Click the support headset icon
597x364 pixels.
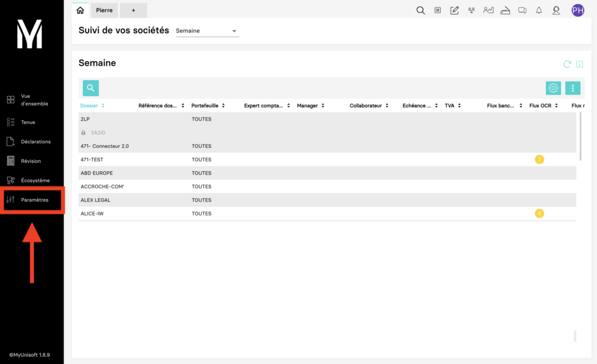[556, 10]
